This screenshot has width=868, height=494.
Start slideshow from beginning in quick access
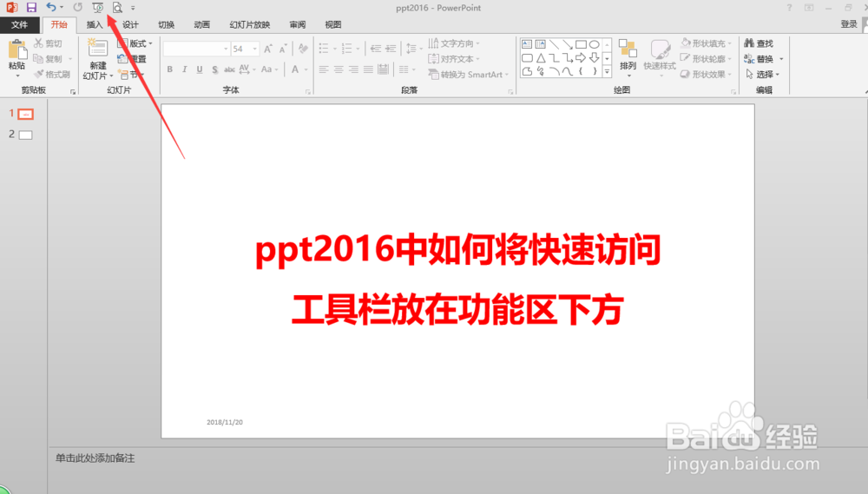coord(97,8)
